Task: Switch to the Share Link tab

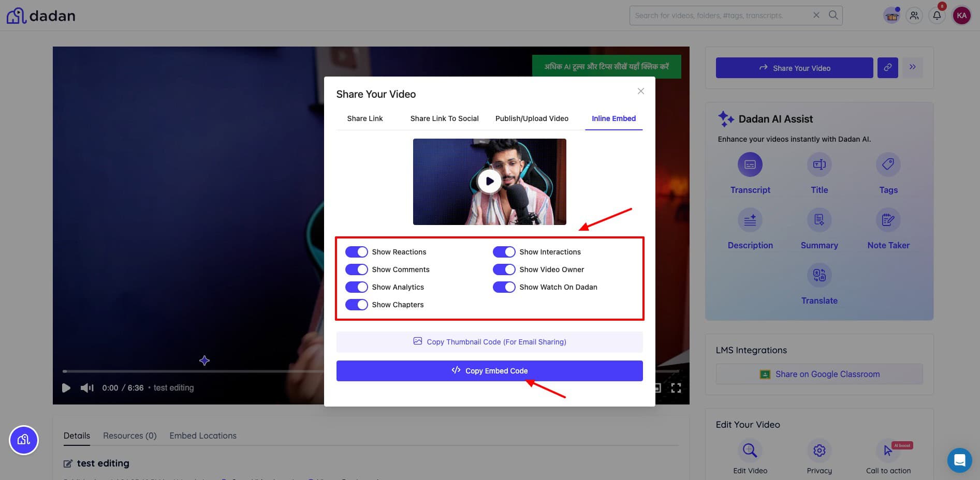Action: pos(364,118)
